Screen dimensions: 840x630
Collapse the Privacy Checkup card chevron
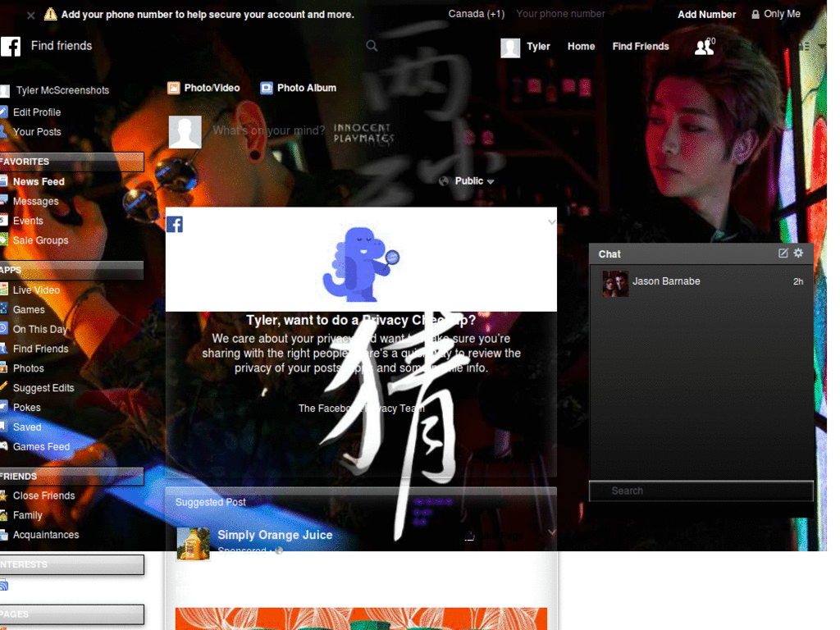(551, 221)
